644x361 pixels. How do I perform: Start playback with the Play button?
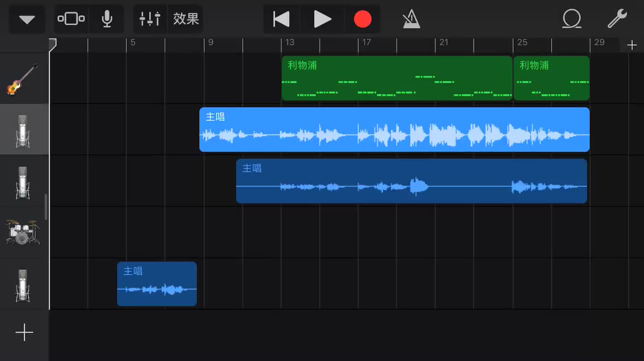[322, 19]
